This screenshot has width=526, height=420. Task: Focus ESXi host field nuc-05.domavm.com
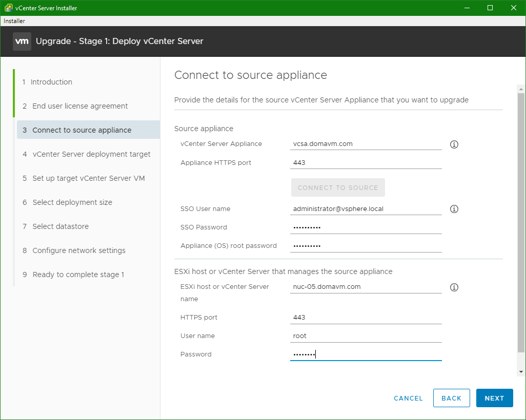tap(366, 287)
